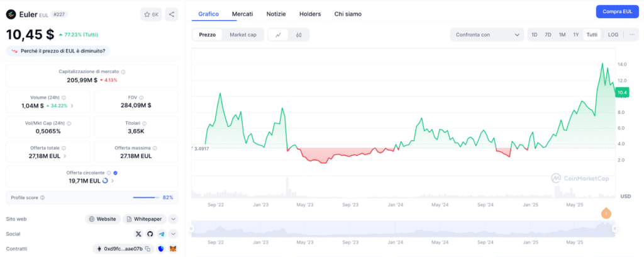The image size is (644, 257).
Task: Click Perché il prezzo di EUL è diminuito
Action: pos(58,51)
